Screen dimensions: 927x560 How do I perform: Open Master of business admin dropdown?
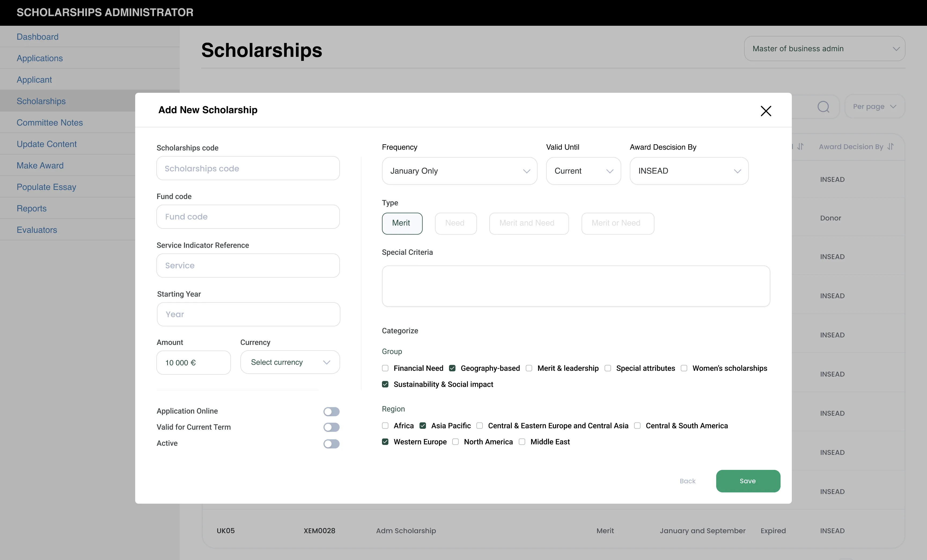pyautogui.click(x=824, y=49)
